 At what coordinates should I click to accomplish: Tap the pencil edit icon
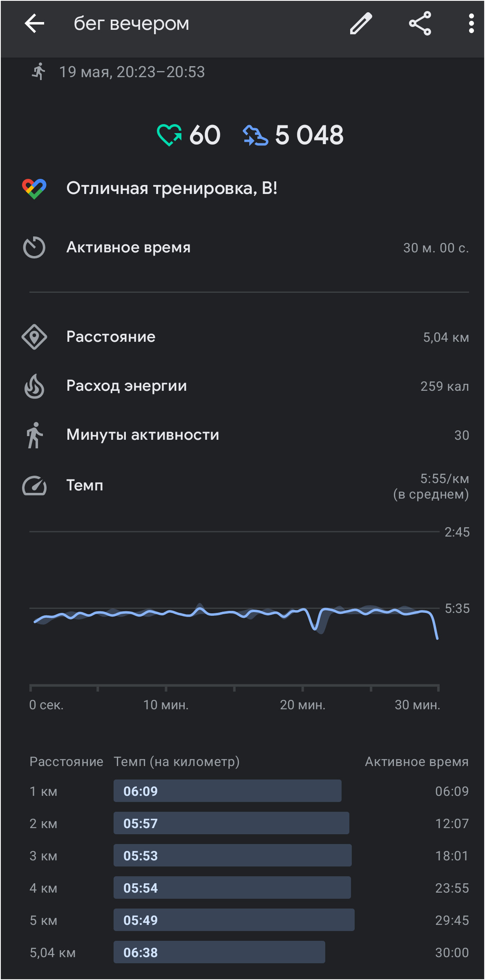(x=361, y=23)
